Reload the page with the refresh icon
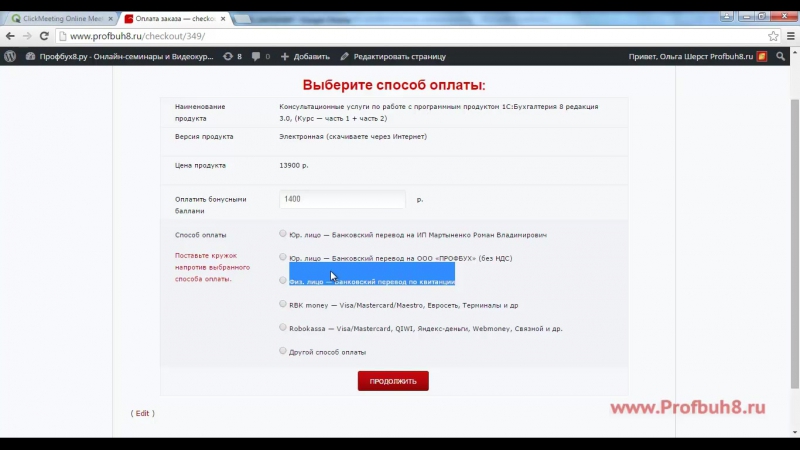Viewport: 800px width, 450px height. [50, 36]
